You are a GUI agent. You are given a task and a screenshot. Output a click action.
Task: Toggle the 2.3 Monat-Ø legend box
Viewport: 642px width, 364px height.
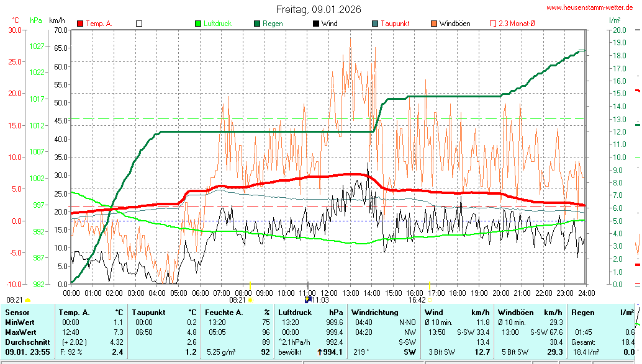tap(494, 24)
